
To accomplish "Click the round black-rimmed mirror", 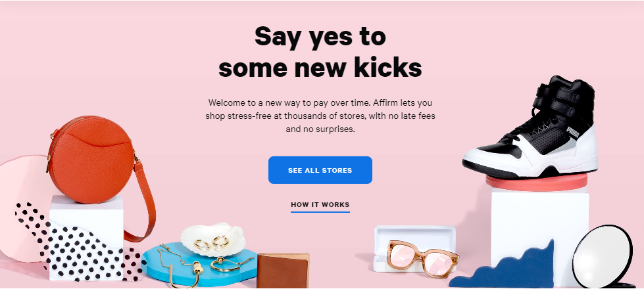I will [x=603, y=256].
